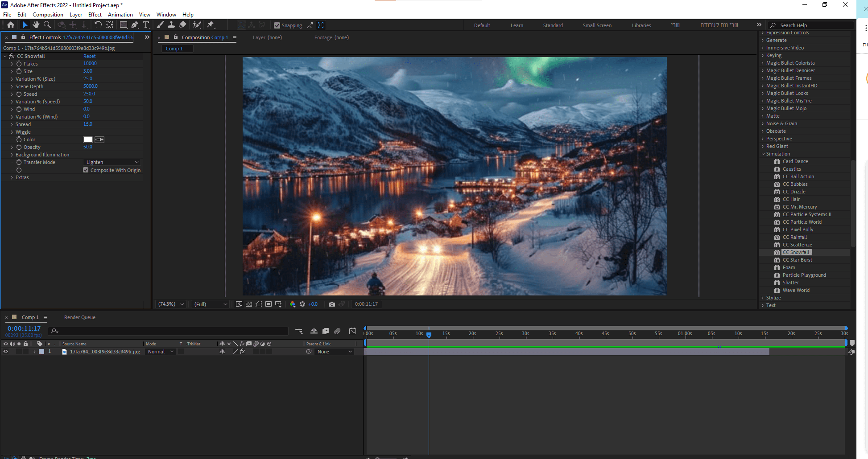Open the resolution (Full) dropdown
This screenshot has width=868, height=459.
tap(211, 304)
